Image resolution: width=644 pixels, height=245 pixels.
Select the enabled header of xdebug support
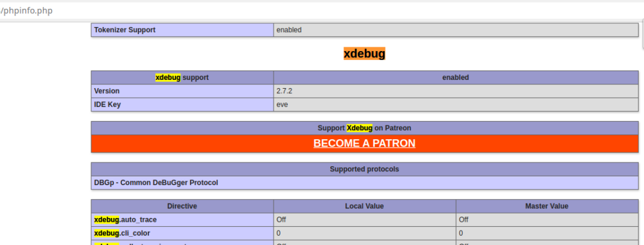[456, 77]
